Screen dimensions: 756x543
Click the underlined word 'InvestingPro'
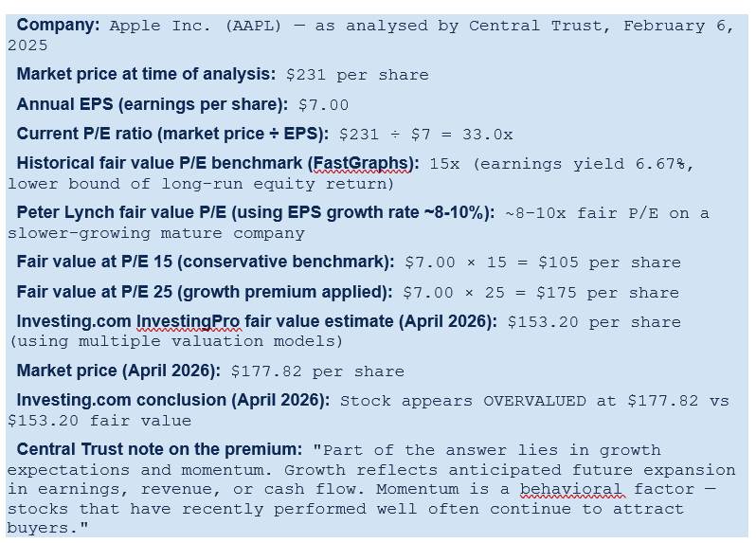(188, 321)
